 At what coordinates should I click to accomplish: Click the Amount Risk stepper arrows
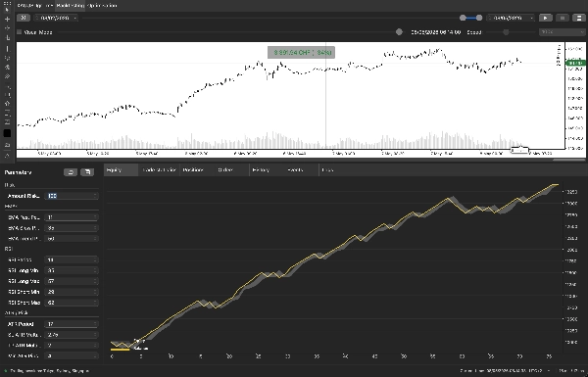(x=96, y=196)
